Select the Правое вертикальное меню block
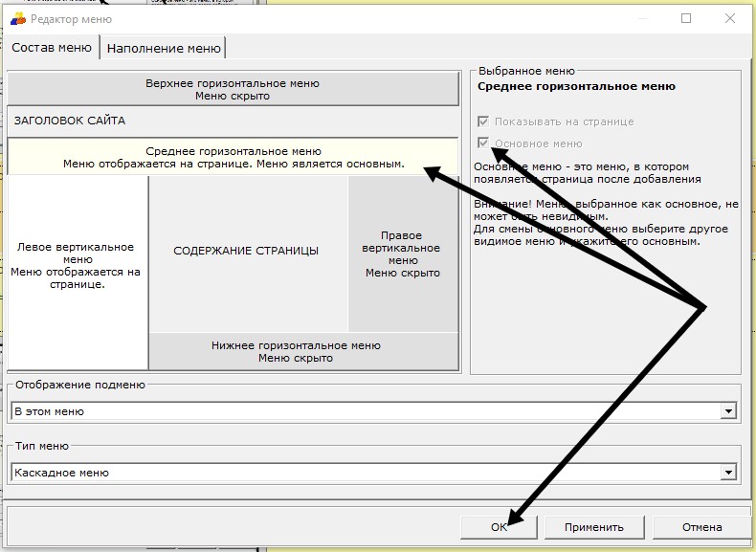This screenshot has height=552, width=756. [x=402, y=254]
